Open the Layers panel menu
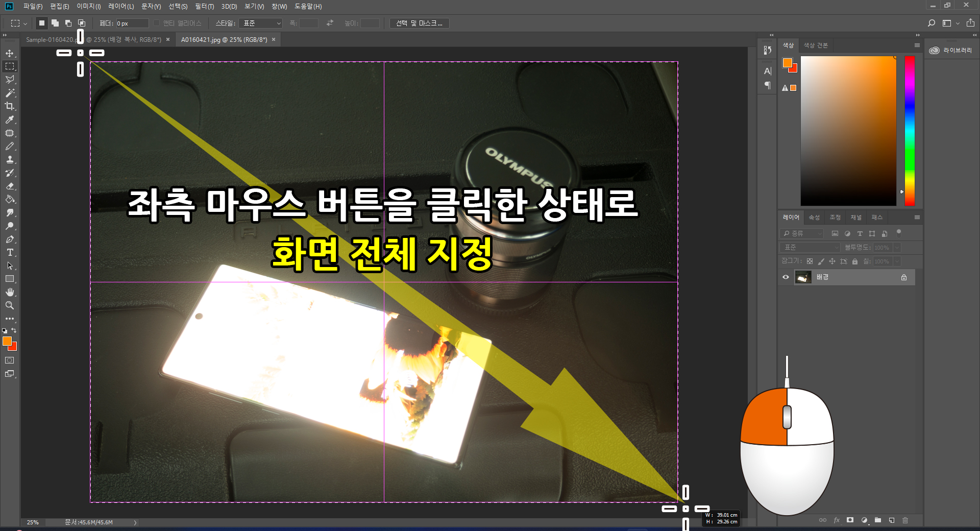Screen dimensions: 980x531 917,218
